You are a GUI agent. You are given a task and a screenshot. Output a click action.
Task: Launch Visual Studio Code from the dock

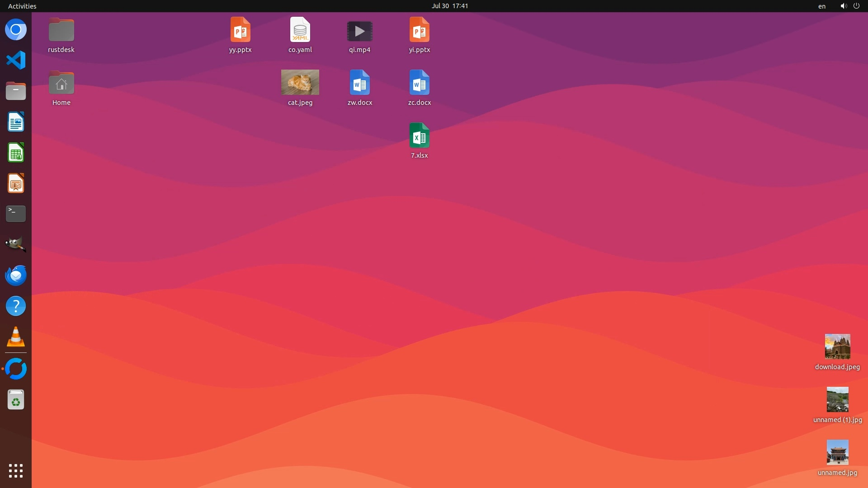click(16, 61)
